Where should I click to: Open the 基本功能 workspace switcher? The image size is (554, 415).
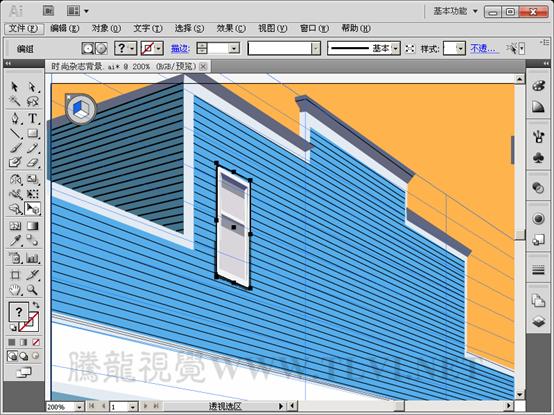tap(455, 11)
